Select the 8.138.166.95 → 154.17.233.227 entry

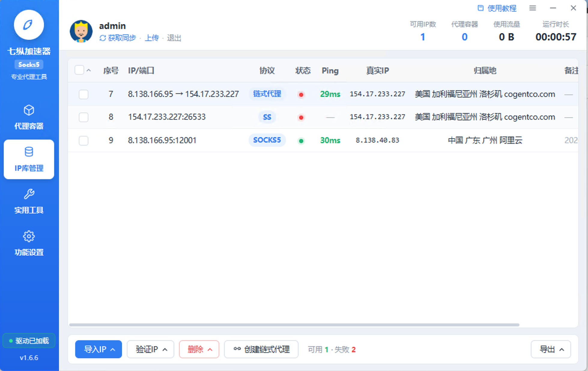[183, 94]
